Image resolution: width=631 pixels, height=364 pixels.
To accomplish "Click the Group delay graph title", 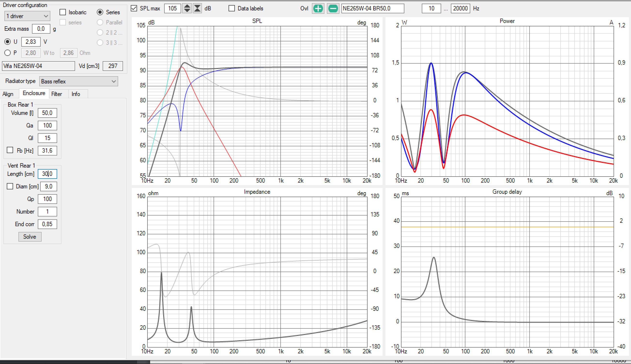I will [x=507, y=192].
